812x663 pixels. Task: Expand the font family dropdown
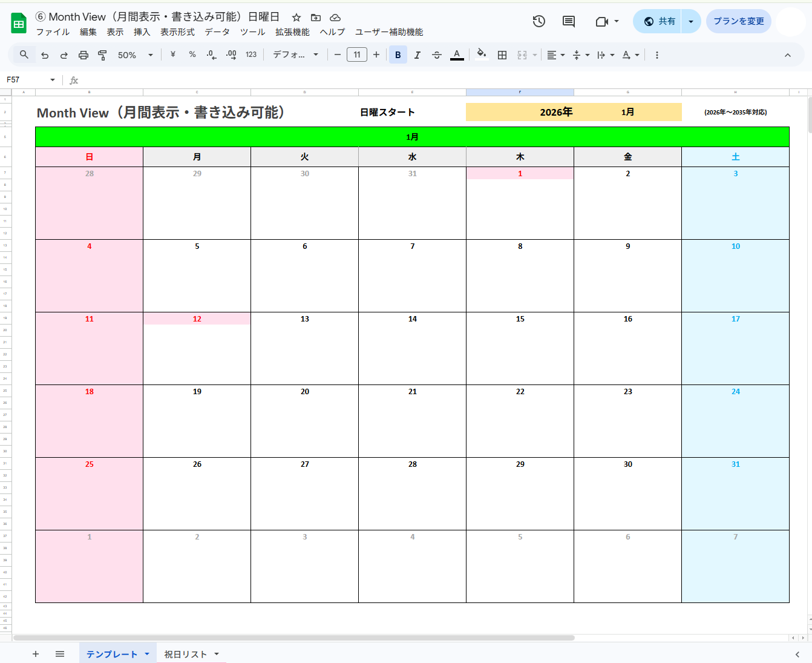pyautogui.click(x=295, y=54)
